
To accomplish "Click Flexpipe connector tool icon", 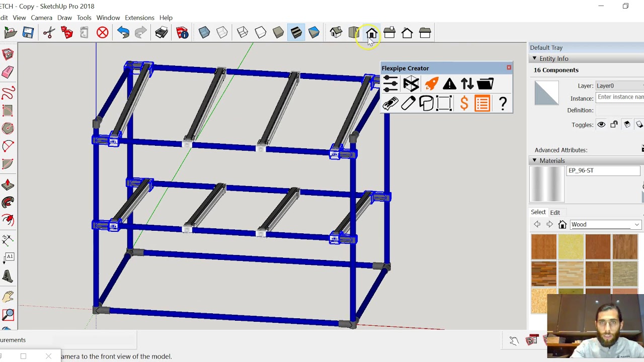I will [x=390, y=104].
